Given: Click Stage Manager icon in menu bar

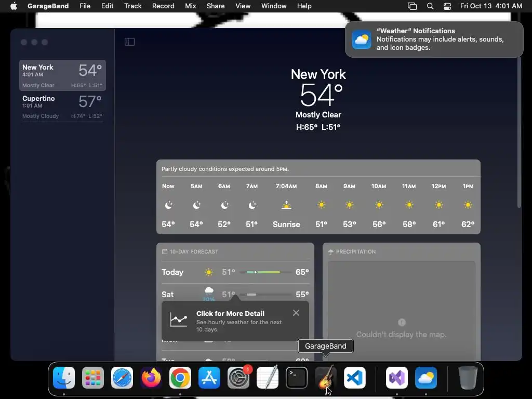Looking at the screenshot, I should [x=412, y=6].
